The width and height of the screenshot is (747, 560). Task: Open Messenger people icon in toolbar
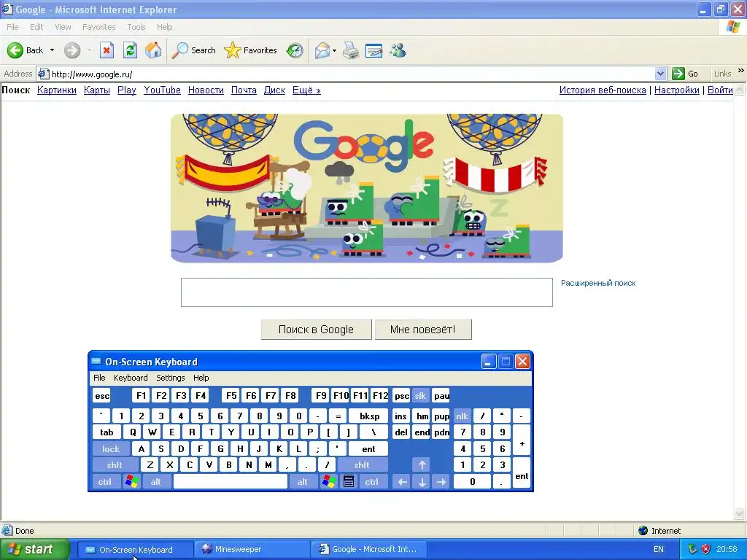pyautogui.click(x=398, y=50)
